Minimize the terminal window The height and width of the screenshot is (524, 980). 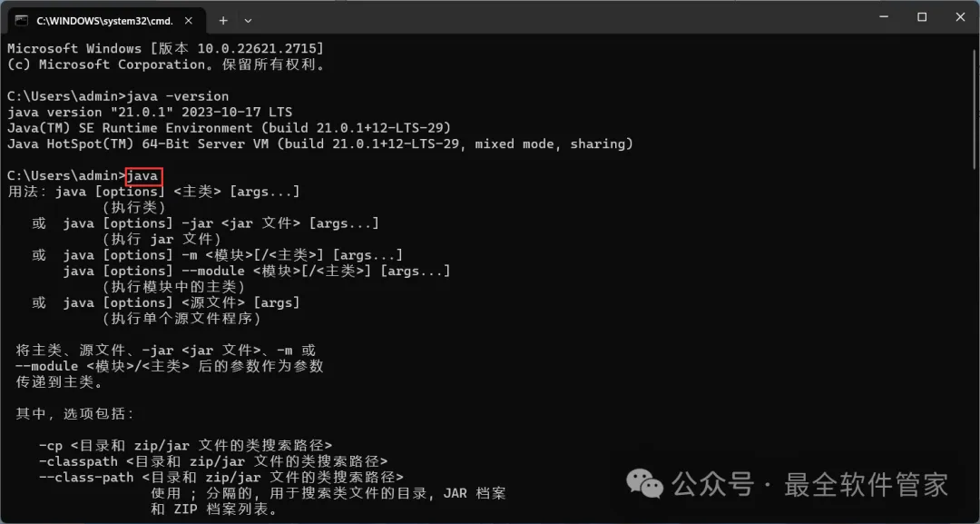tap(884, 17)
